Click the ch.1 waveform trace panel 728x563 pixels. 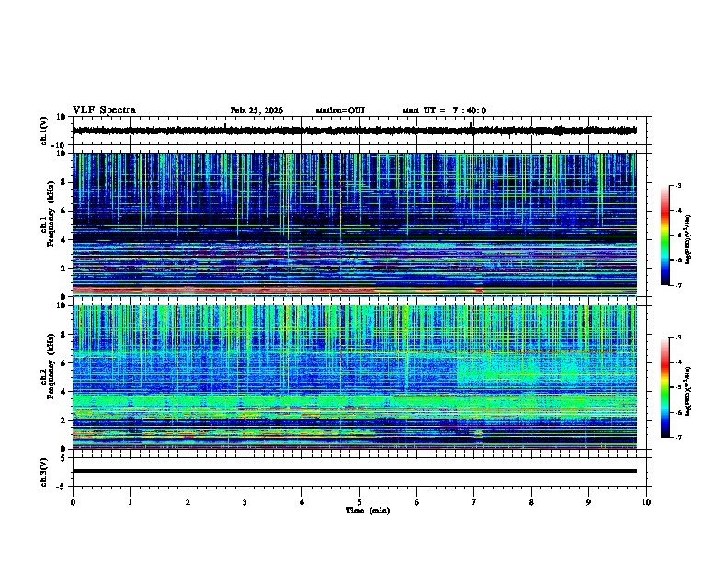point(359,131)
